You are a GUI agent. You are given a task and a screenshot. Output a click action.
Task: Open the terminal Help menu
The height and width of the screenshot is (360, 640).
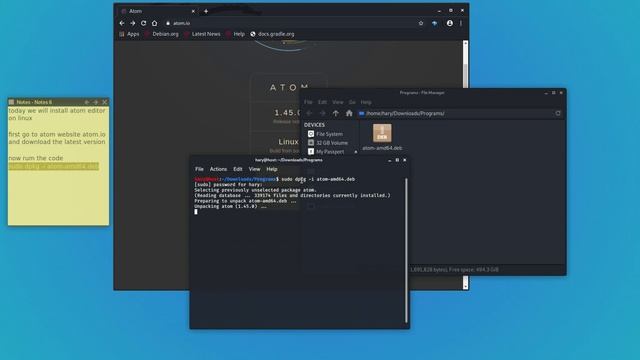(272, 169)
